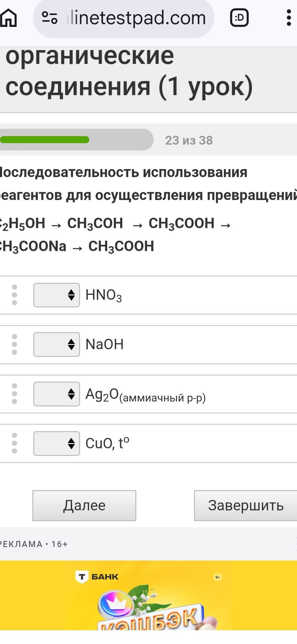Screen dimensions: 297x644
Task: Open order dropdown for HNO3
Action: click(x=57, y=295)
